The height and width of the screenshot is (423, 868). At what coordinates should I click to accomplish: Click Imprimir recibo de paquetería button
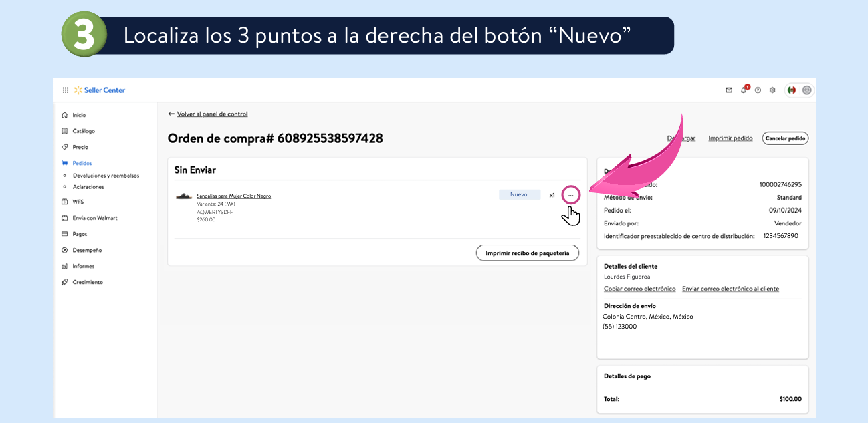point(528,253)
